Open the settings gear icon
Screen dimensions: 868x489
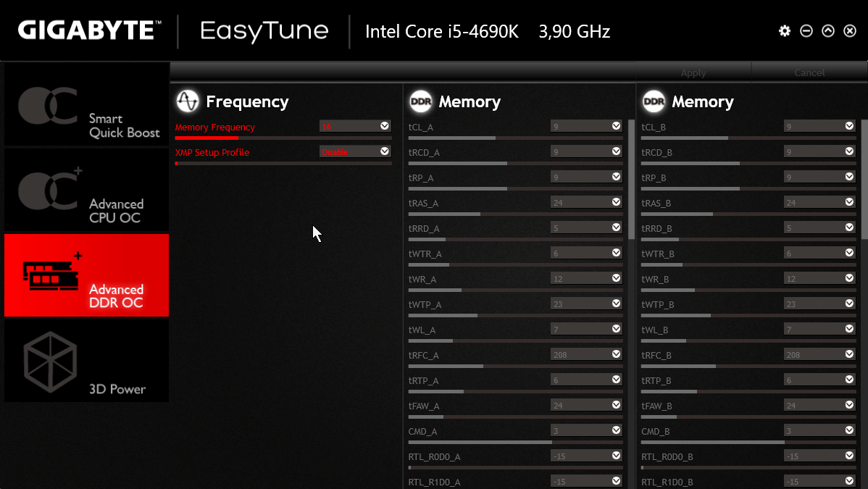coord(785,31)
